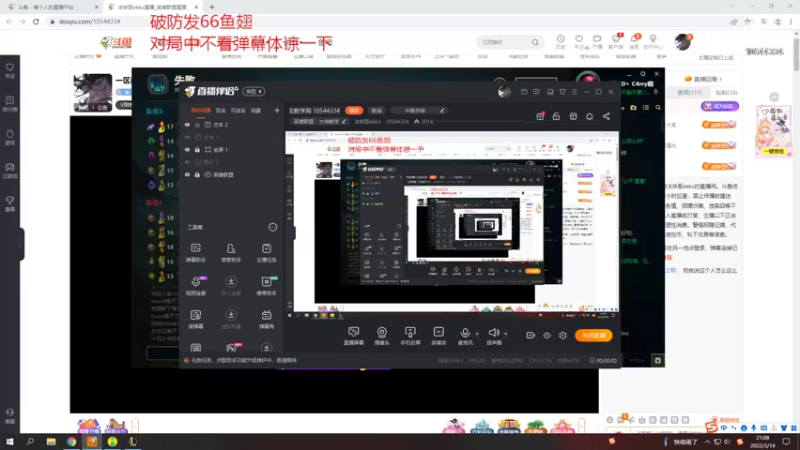Open 弹幕助手 danmaku assistant tool

[195, 252]
